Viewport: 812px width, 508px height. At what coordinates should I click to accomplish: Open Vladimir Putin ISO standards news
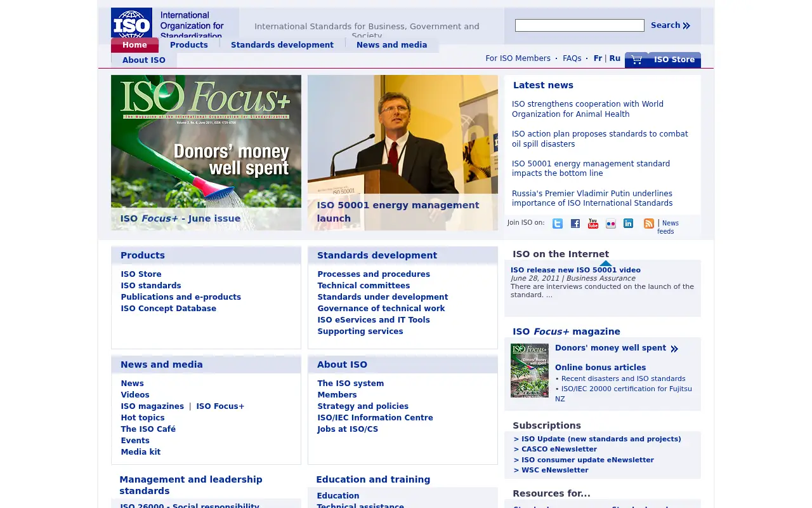point(593,198)
